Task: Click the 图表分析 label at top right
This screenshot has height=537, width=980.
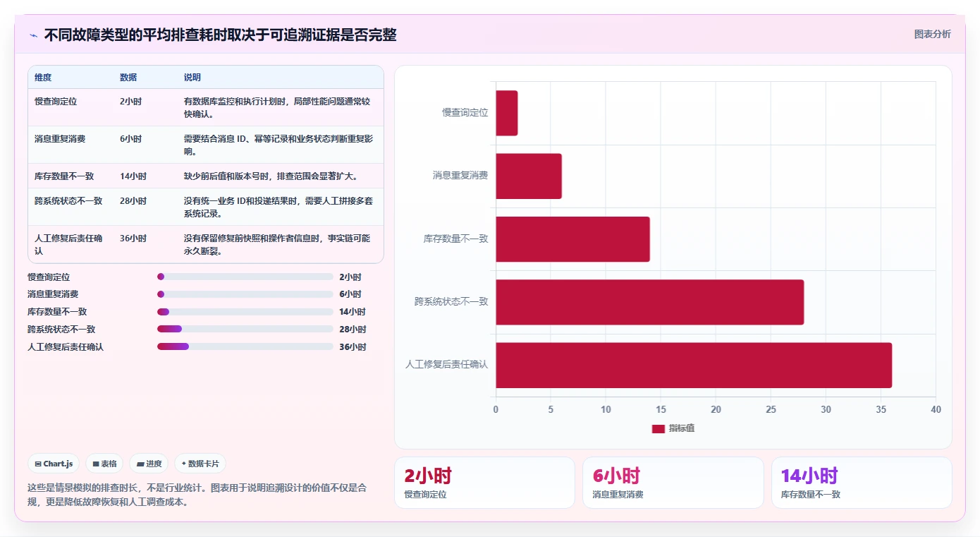Action: click(x=932, y=34)
